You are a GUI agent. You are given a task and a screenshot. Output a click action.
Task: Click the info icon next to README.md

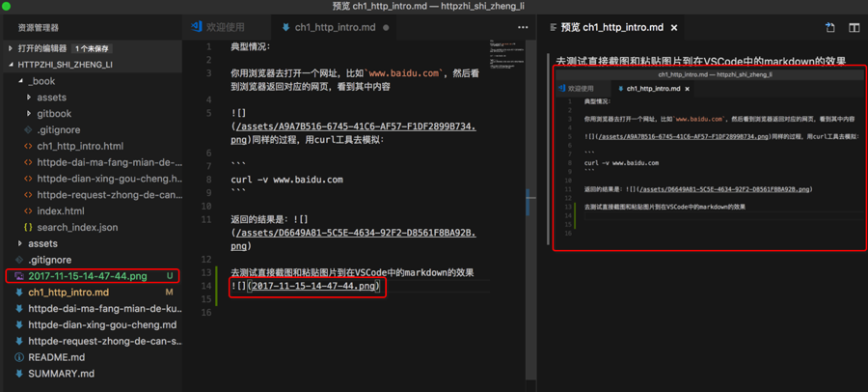coord(19,357)
